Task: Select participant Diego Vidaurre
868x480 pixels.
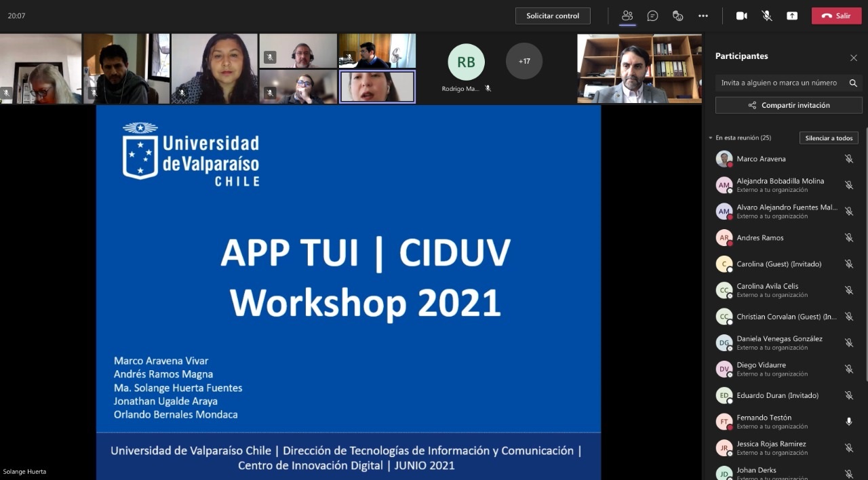Action: (785, 369)
